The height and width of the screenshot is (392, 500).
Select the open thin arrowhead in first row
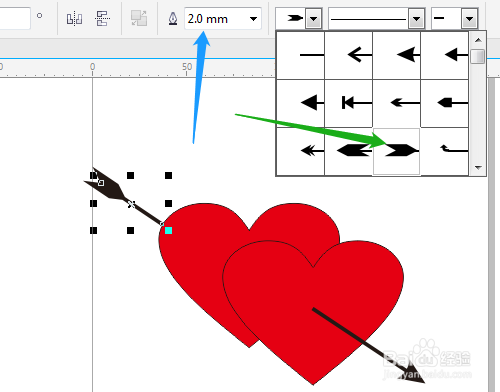(349, 55)
